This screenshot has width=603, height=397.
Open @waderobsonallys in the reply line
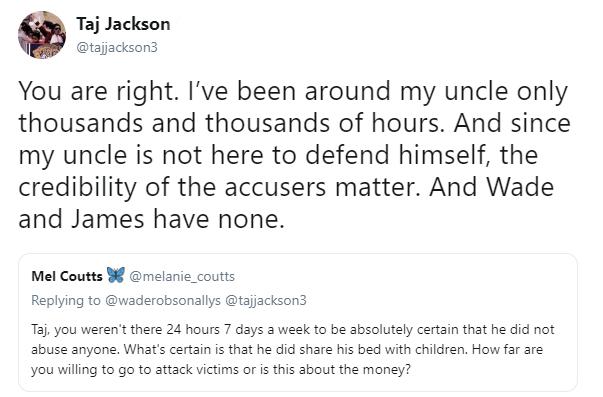click(163, 300)
